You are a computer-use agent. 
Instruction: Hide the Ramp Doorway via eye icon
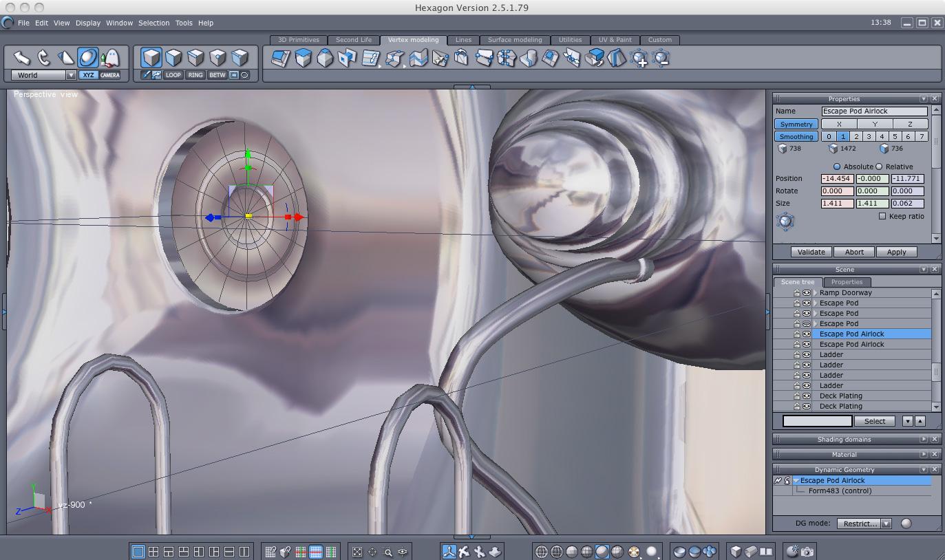point(806,293)
